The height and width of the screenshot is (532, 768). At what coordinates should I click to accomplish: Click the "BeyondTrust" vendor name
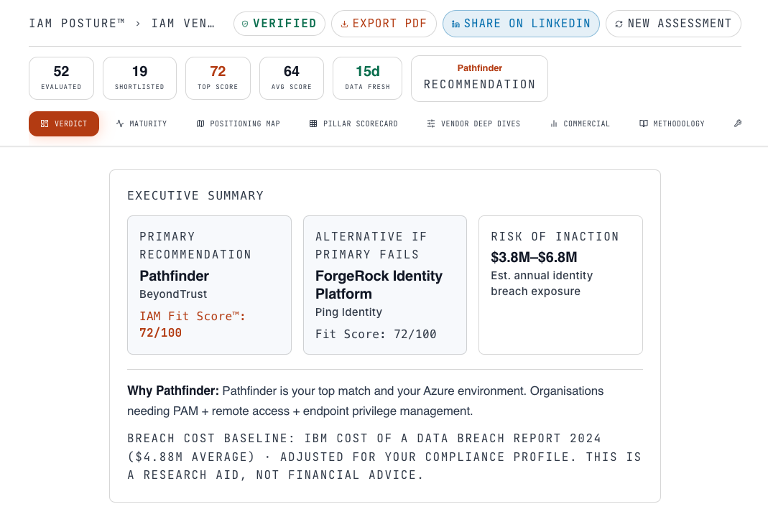[173, 294]
